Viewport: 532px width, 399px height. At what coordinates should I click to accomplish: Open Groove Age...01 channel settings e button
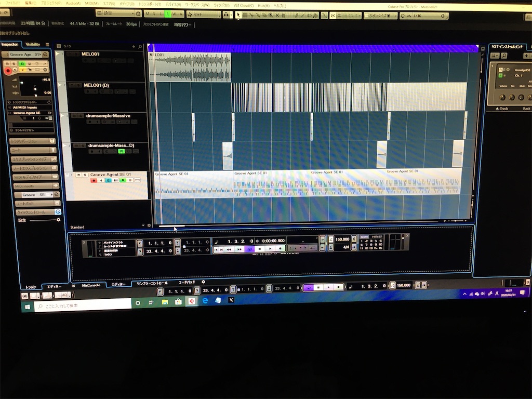coord(45,54)
